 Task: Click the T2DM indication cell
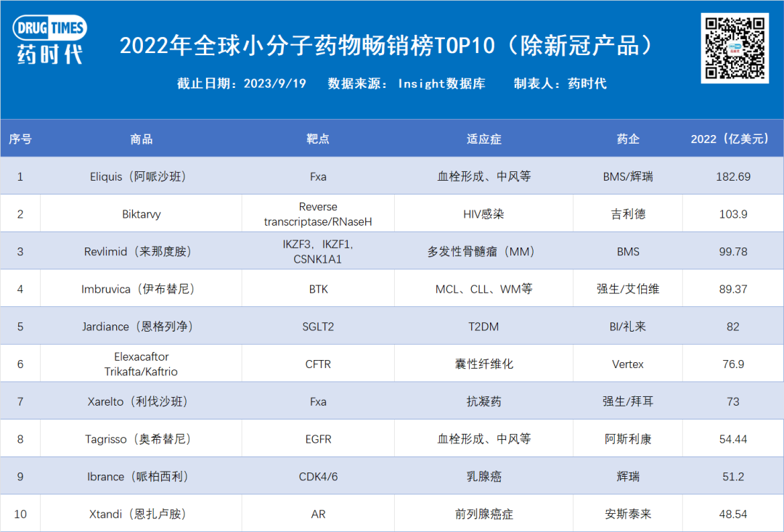point(483,326)
